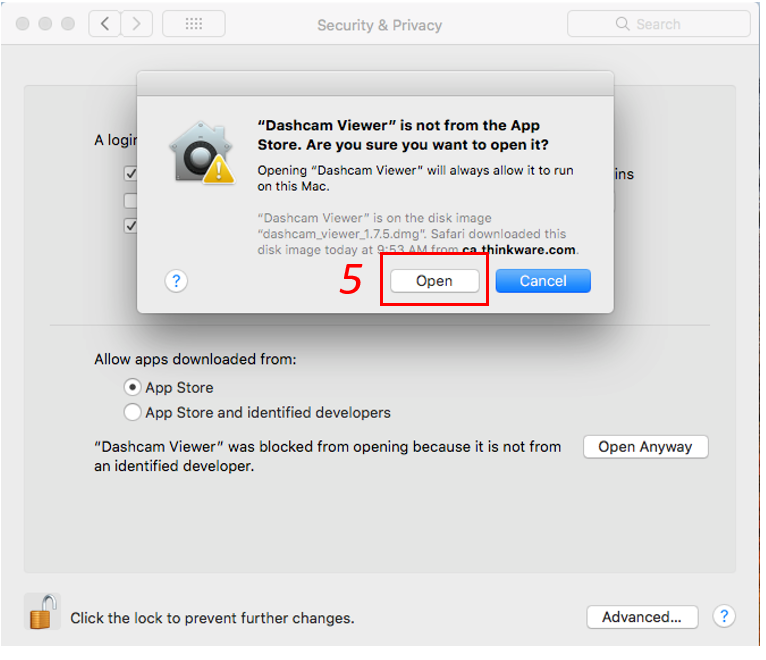Image resolution: width=766 pixels, height=660 pixels.
Task: Click the 'Allow apps downloaded from:' label
Action: coord(195,360)
